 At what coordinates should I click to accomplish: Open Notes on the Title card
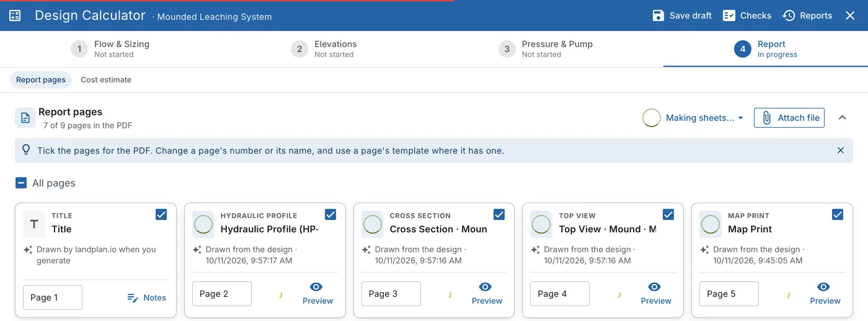147,297
